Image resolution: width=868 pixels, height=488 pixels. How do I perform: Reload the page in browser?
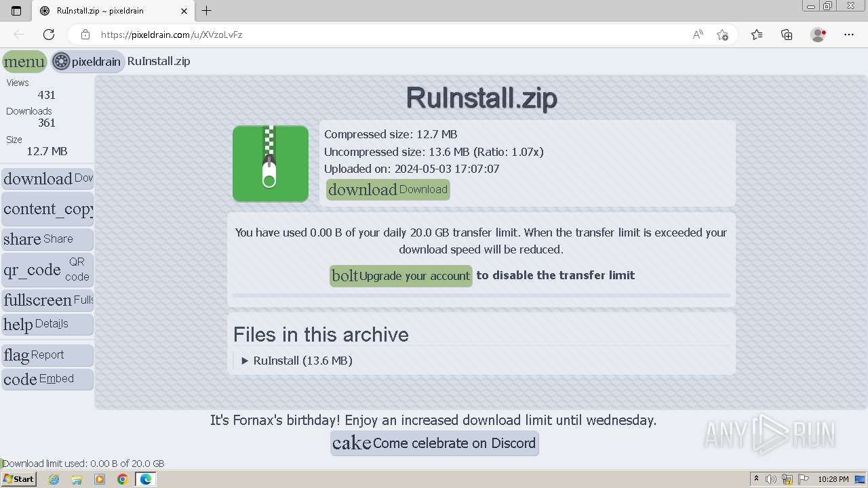tap(49, 35)
